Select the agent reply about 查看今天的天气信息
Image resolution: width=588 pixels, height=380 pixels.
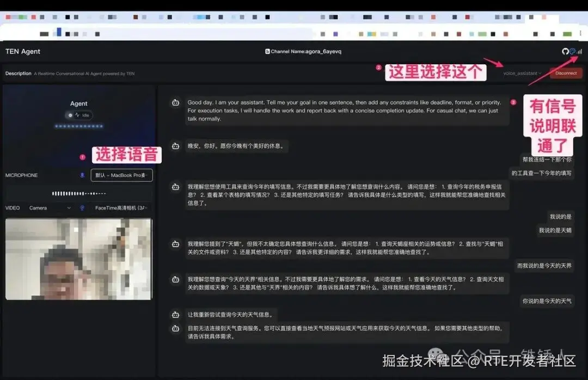[x=347, y=283]
